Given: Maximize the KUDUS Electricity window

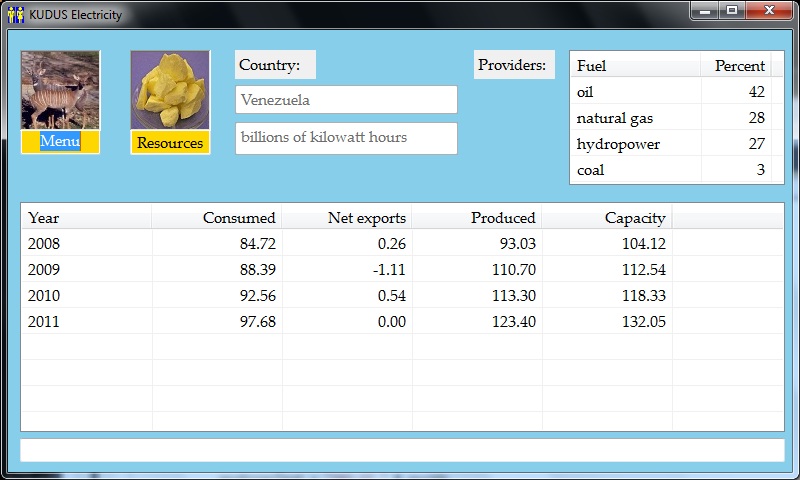Looking at the screenshot, I should click(x=732, y=10).
